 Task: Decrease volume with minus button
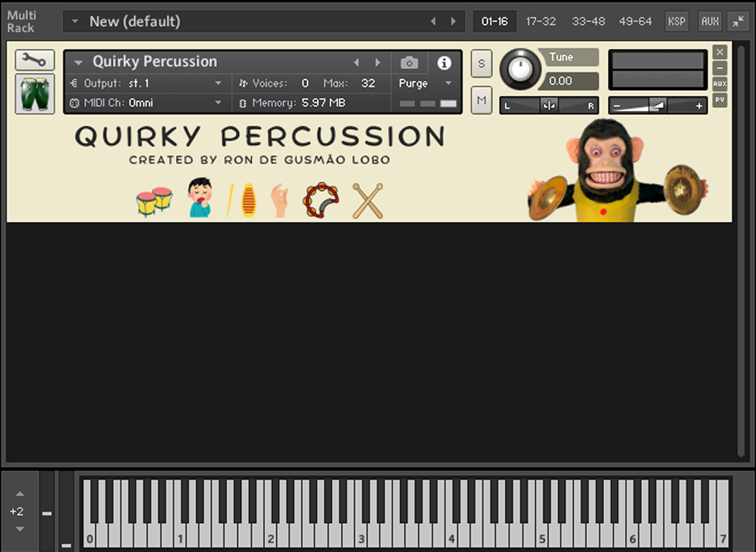click(x=616, y=105)
